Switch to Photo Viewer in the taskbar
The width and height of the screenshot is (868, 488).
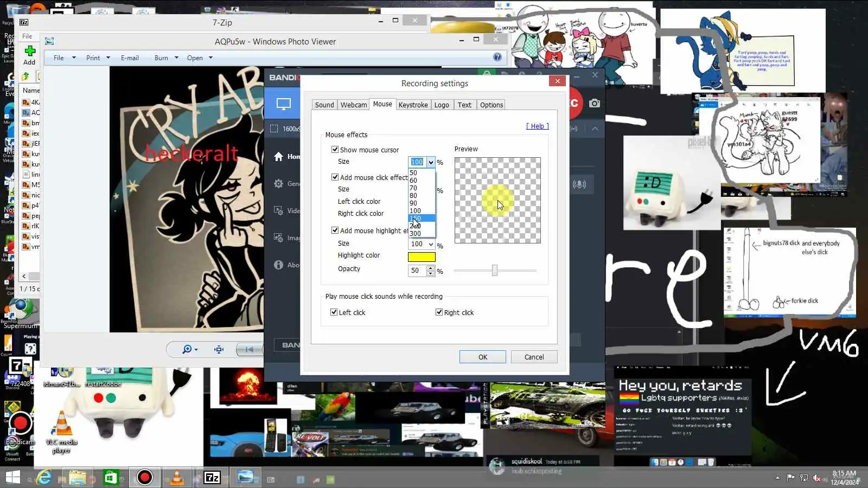click(246, 477)
